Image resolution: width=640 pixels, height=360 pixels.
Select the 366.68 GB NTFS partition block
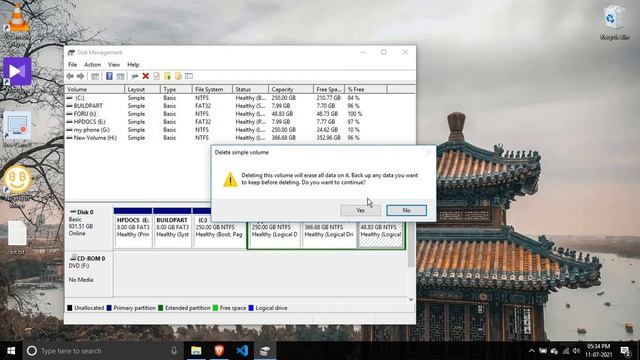(x=329, y=235)
